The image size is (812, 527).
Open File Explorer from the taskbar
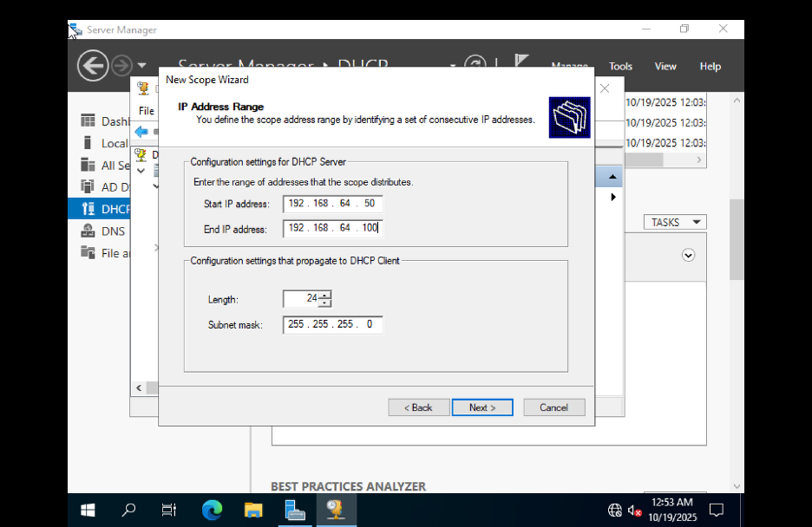tap(252, 511)
